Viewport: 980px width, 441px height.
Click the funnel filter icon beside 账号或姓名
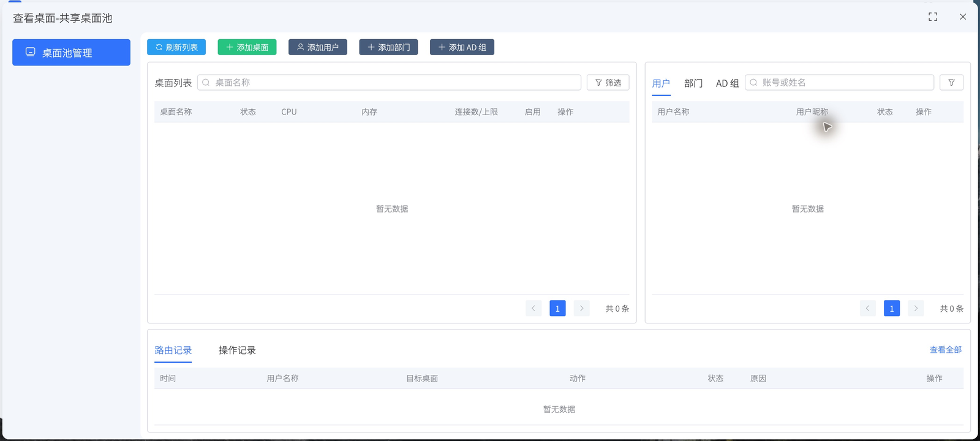tap(952, 83)
